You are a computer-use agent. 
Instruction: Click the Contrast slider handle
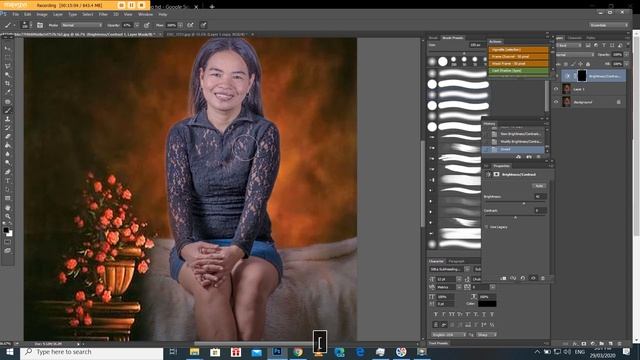pos(515,218)
